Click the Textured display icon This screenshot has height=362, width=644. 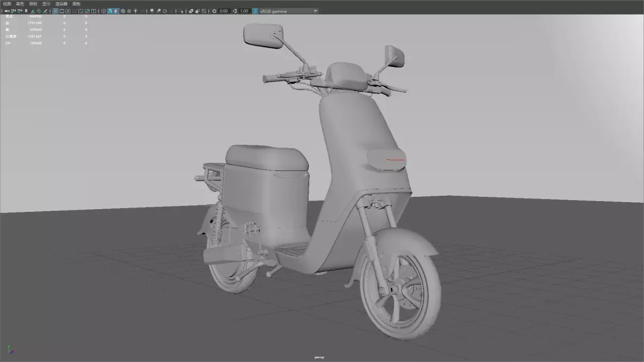[129, 11]
